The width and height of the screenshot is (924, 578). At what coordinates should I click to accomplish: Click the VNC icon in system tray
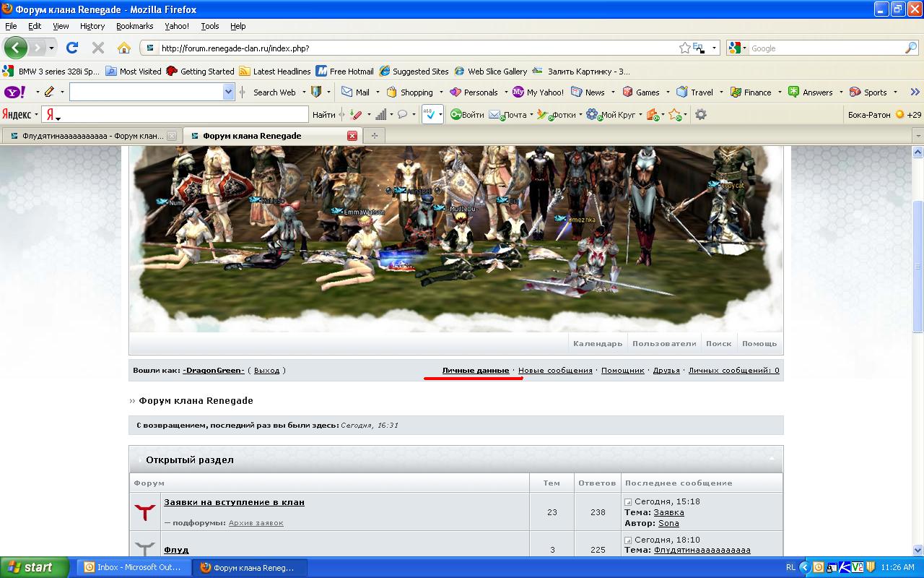858,567
